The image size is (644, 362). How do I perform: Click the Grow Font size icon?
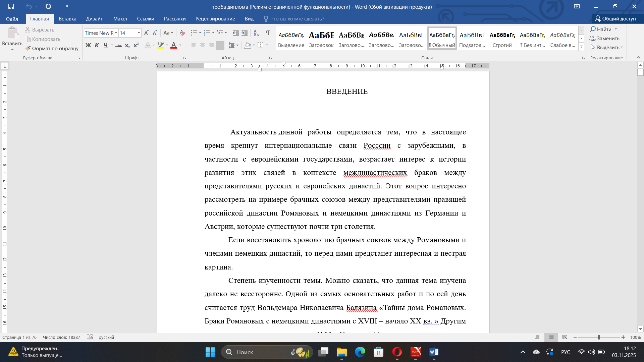click(x=146, y=33)
